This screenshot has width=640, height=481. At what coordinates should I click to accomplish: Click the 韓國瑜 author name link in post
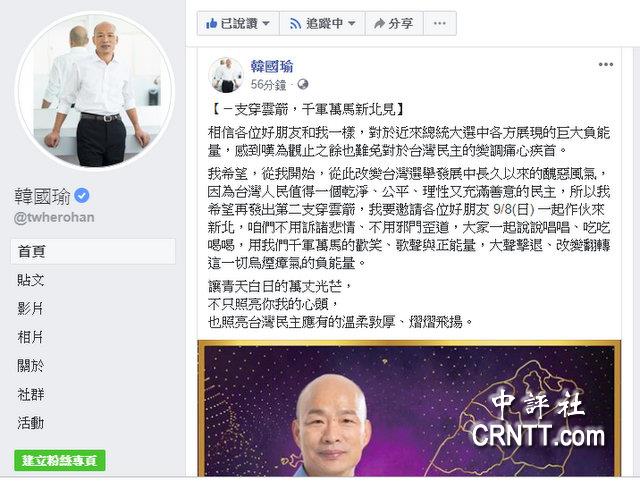(x=272, y=67)
